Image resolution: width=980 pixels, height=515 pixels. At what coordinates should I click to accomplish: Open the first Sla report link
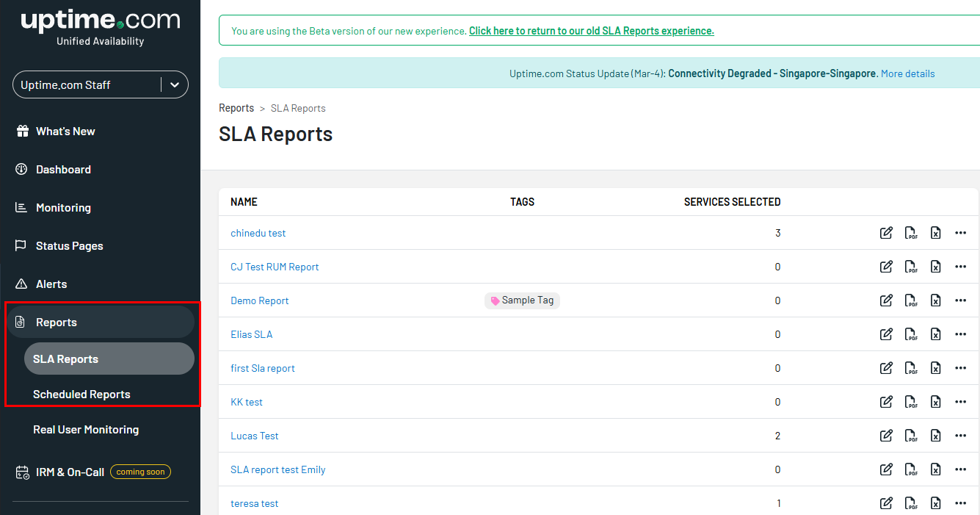(x=263, y=368)
